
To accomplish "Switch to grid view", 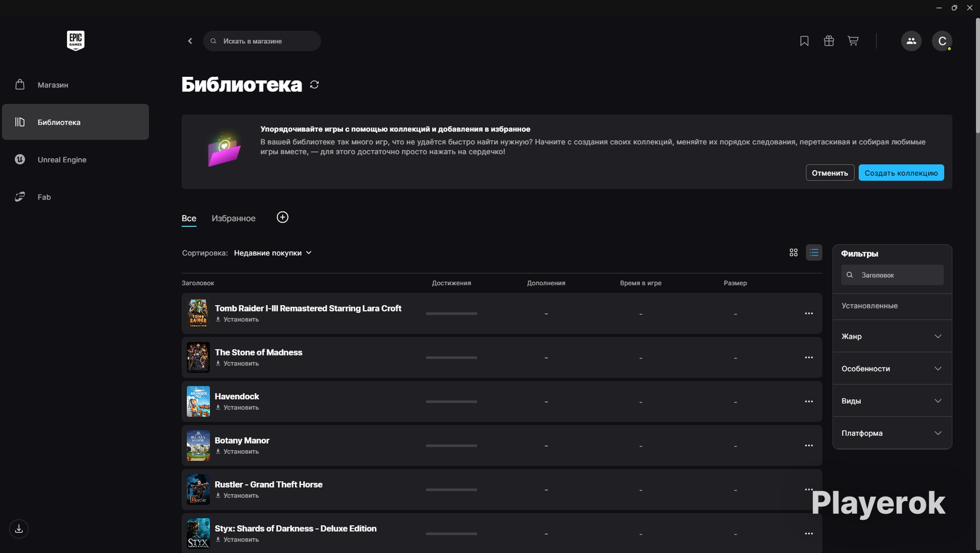I will (794, 253).
